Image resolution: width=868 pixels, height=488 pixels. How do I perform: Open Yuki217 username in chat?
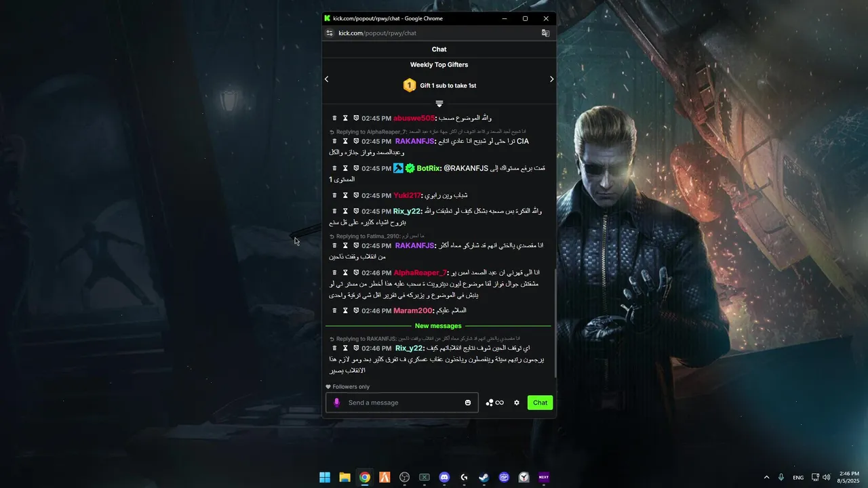pyautogui.click(x=407, y=195)
